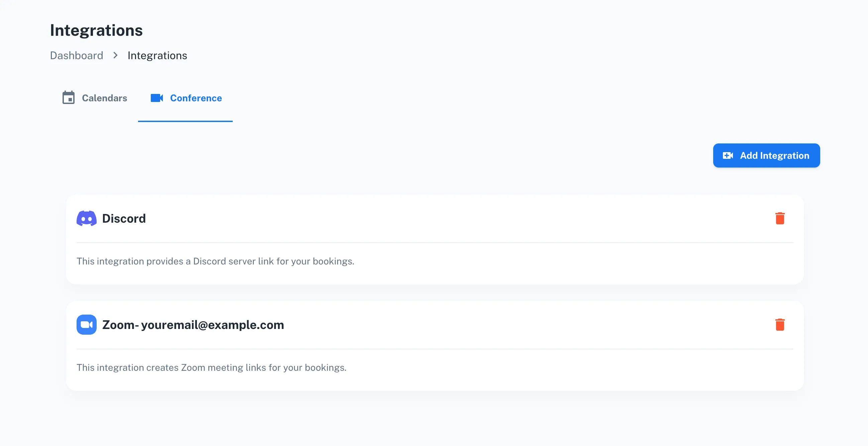Click the Discord logo icon

click(x=86, y=219)
